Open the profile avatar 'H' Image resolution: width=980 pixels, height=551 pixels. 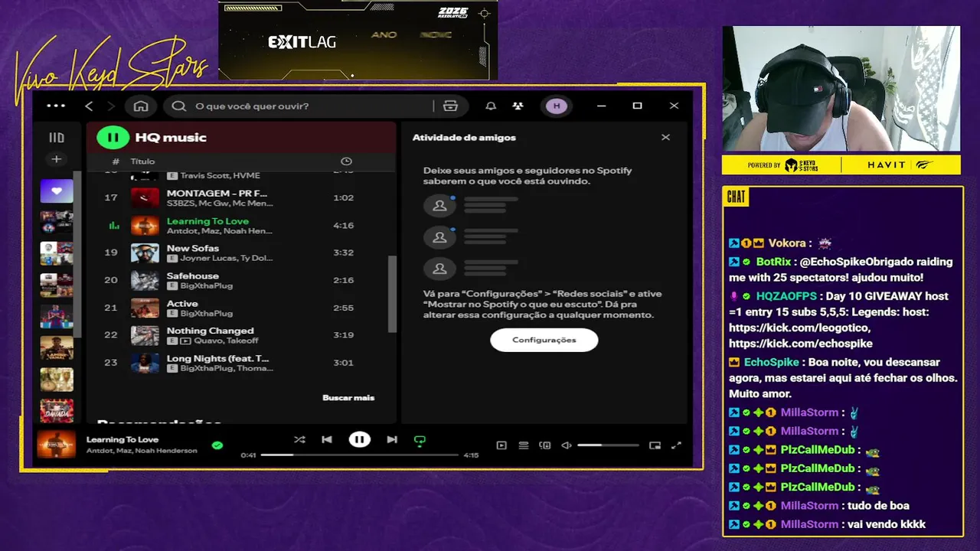tap(557, 106)
